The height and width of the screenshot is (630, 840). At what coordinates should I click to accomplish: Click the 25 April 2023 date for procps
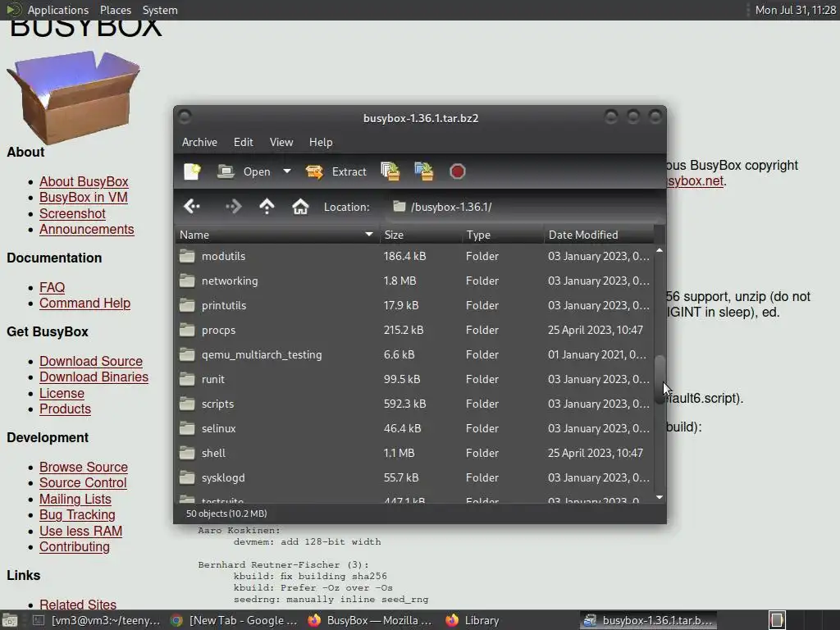click(596, 330)
